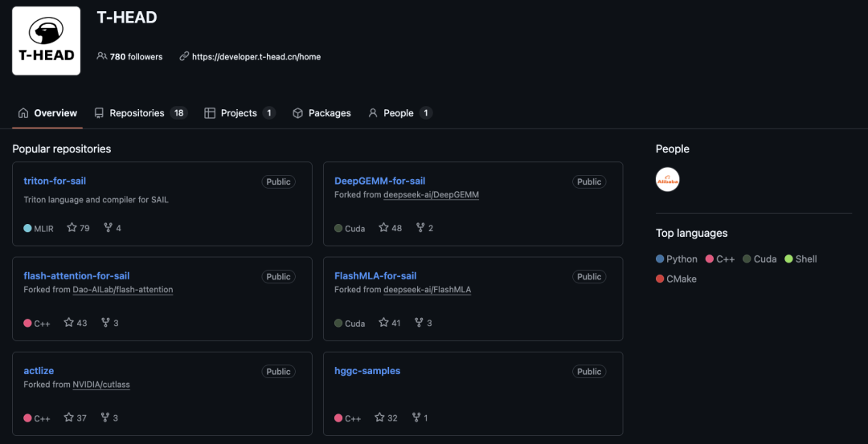Click the Cuda color dot on DeepGEMM-for-sail
Image resolution: width=868 pixels, height=444 pixels.
[338, 228]
